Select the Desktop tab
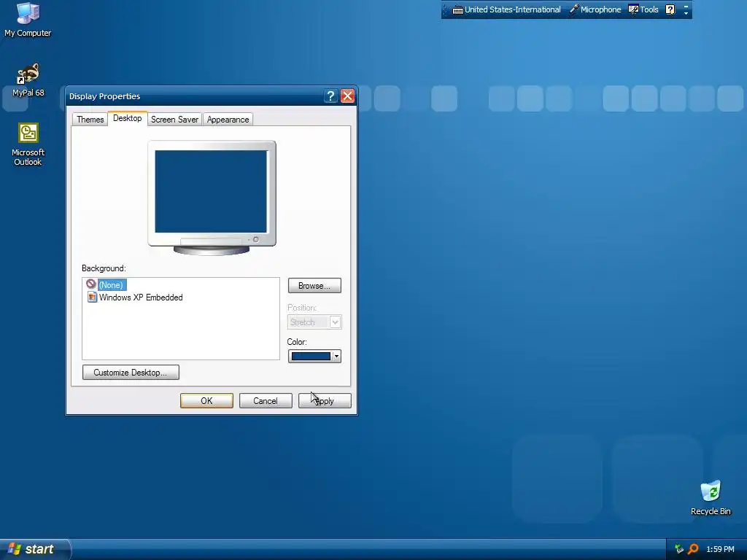 [127, 118]
